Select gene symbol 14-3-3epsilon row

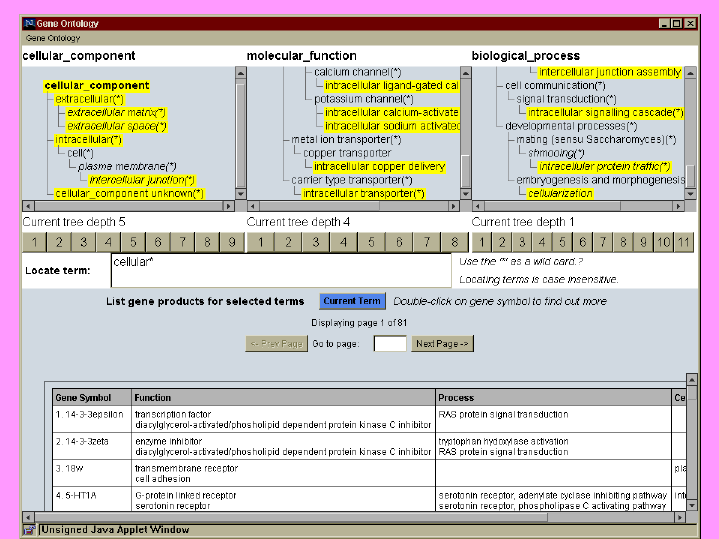[x=90, y=413]
